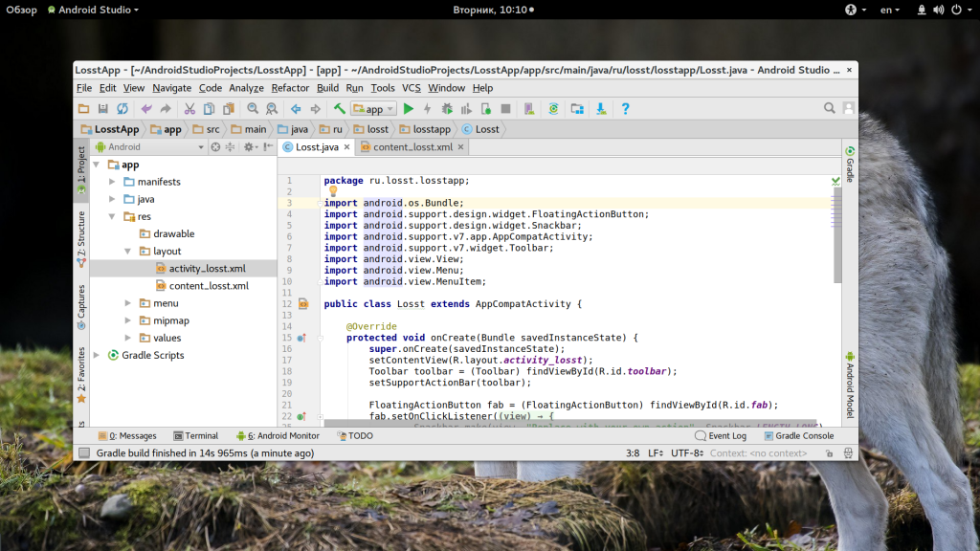The image size is (980, 551).
Task: Toggle the Gradle side panel
Action: 850,164
